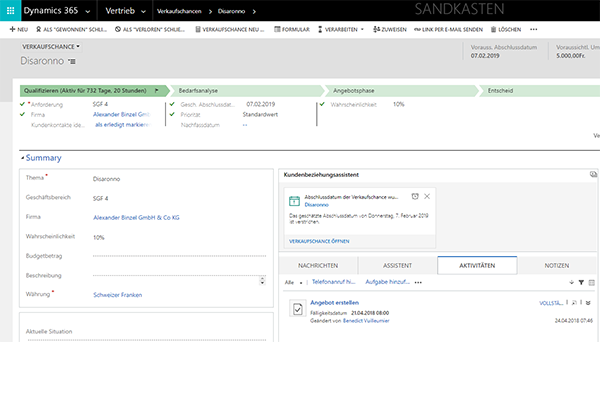Open the Formular command
Image resolution: width=600 pixels, height=420 pixels.
(292, 29)
